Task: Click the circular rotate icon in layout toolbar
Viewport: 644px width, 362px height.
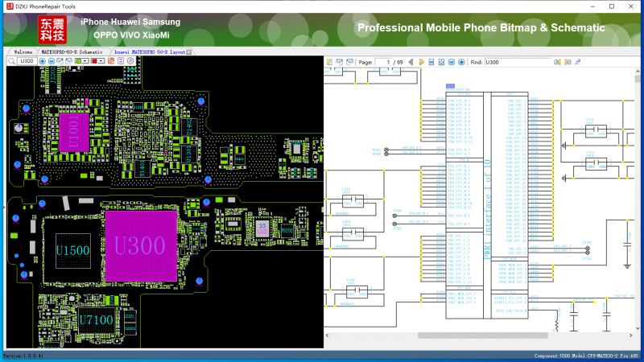Action: coord(130,61)
